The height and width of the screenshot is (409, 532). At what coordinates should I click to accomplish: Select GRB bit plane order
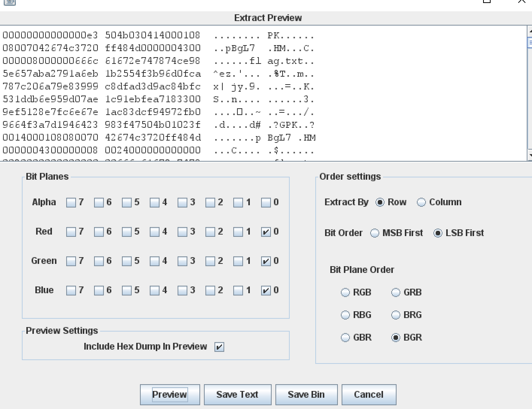click(396, 292)
